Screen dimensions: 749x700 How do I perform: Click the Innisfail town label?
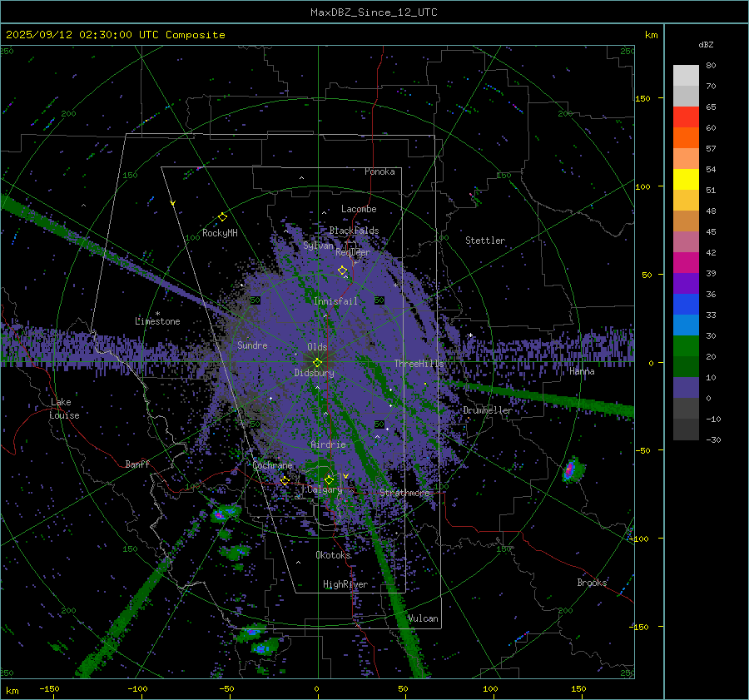tap(335, 301)
